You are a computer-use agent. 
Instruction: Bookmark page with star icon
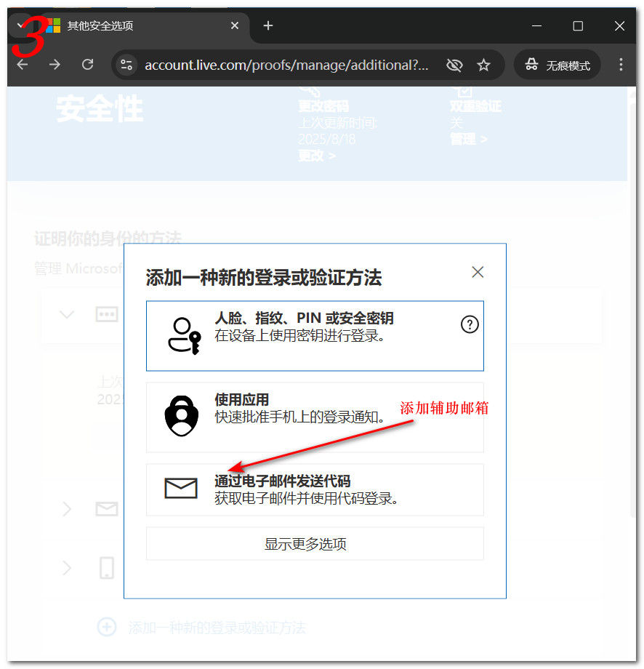click(483, 65)
